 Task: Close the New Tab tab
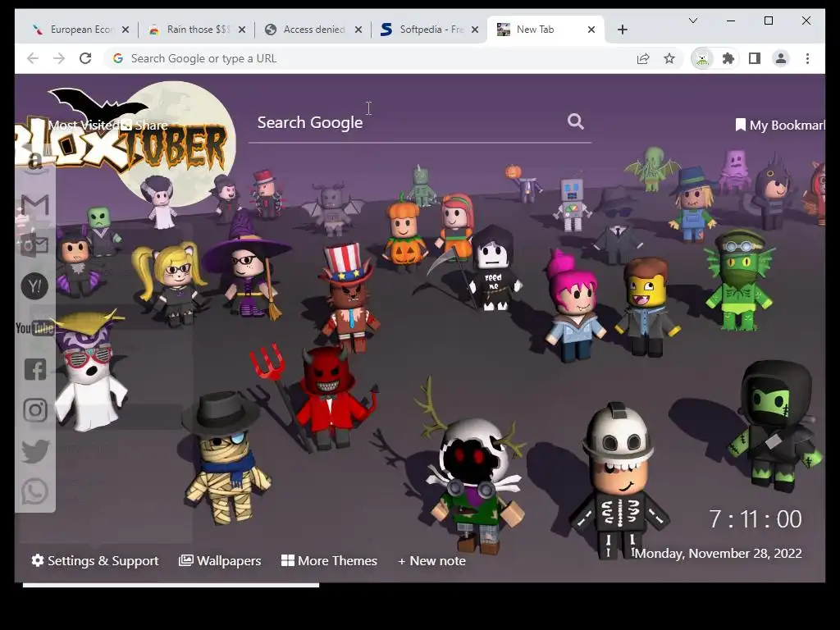[591, 30]
